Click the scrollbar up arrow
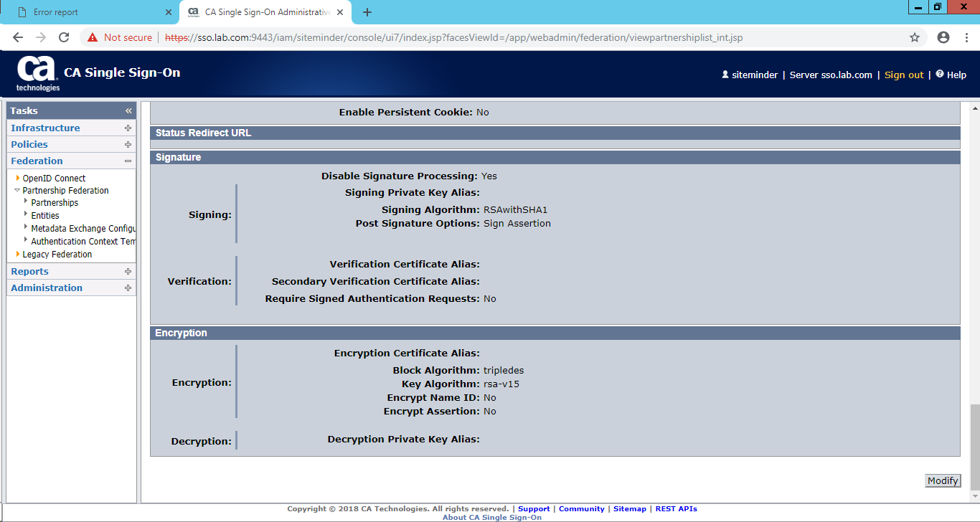This screenshot has height=522, width=980. (974, 108)
